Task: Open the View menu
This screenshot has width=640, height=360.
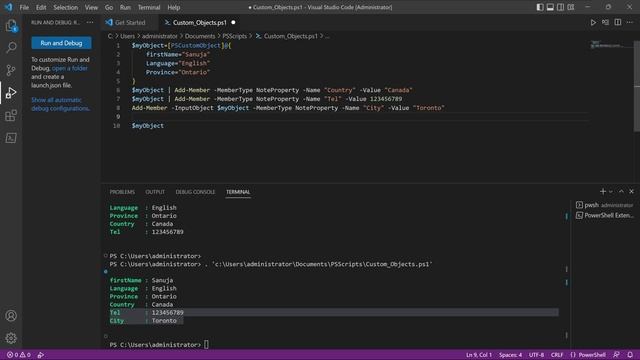Action: [91, 7]
